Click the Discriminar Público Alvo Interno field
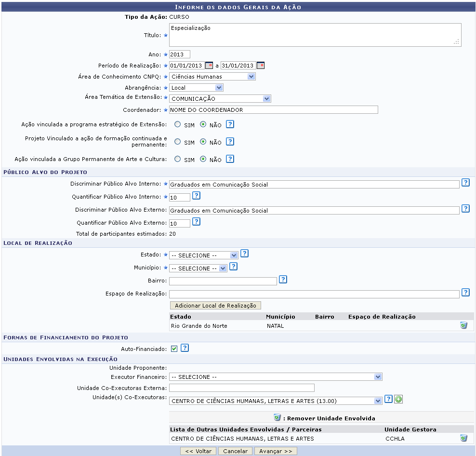The width and height of the screenshot is (476, 456). [x=314, y=185]
